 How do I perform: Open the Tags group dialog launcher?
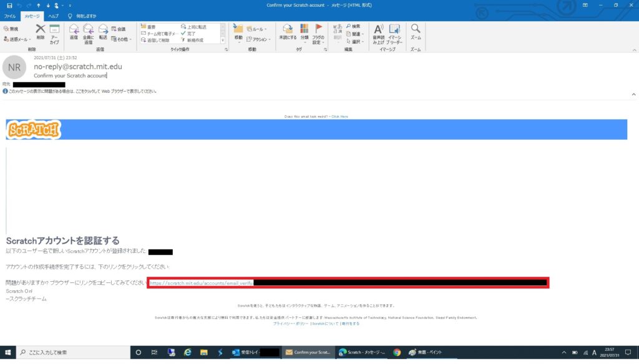[x=325, y=49]
